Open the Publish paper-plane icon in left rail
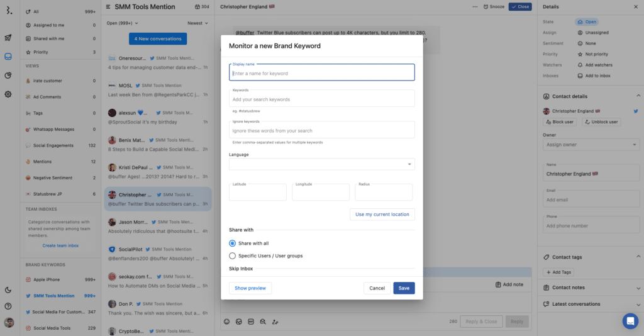Image resolution: width=644 pixels, height=336 pixels. pos(8,38)
